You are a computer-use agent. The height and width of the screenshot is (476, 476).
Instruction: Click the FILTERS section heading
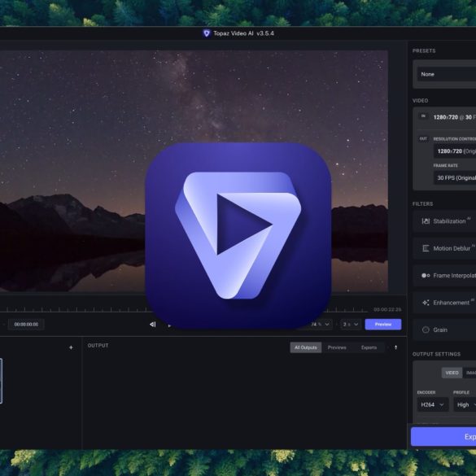pyautogui.click(x=422, y=203)
